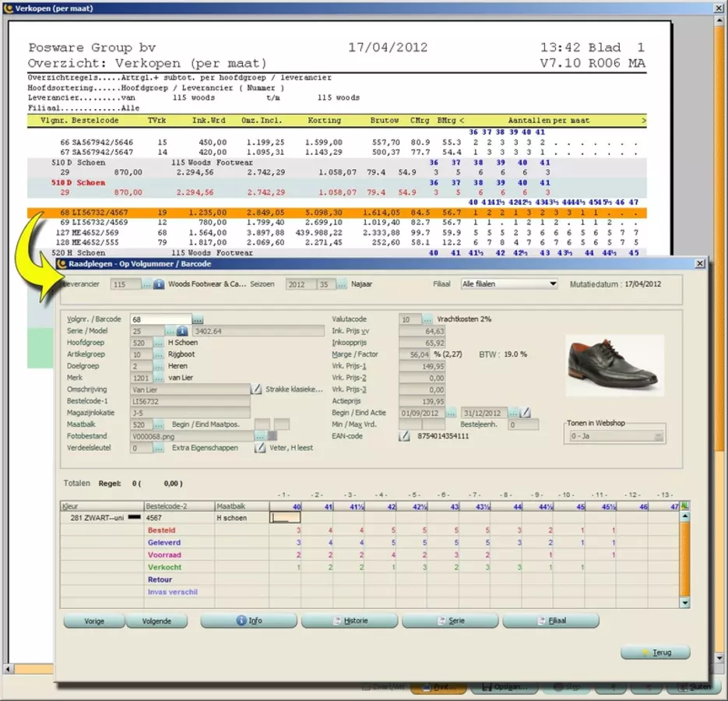Click the edit icon for Extra Eigenschappen
Screen dimensions: 728x701
click(260, 448)
